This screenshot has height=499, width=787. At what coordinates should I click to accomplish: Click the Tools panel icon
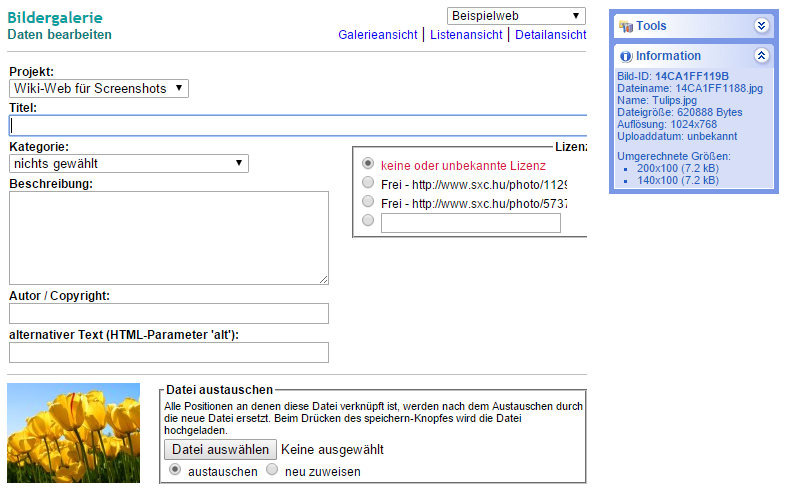[x=625, y=26]
